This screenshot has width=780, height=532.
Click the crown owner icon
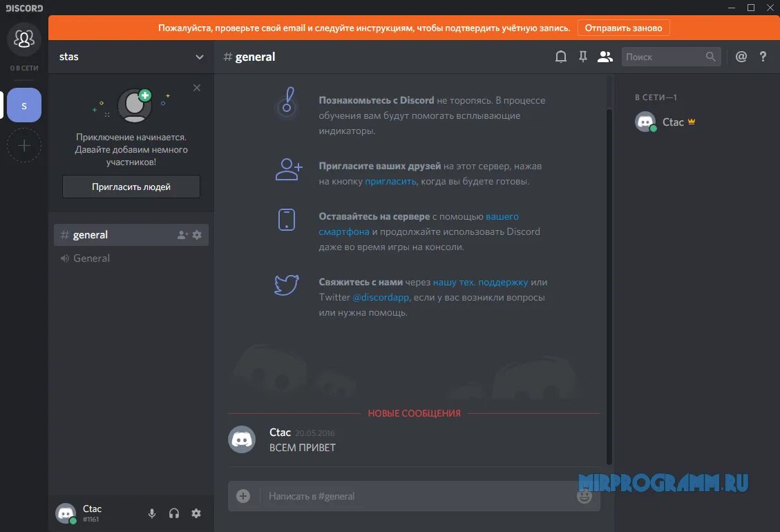click(x=692, y=122)
